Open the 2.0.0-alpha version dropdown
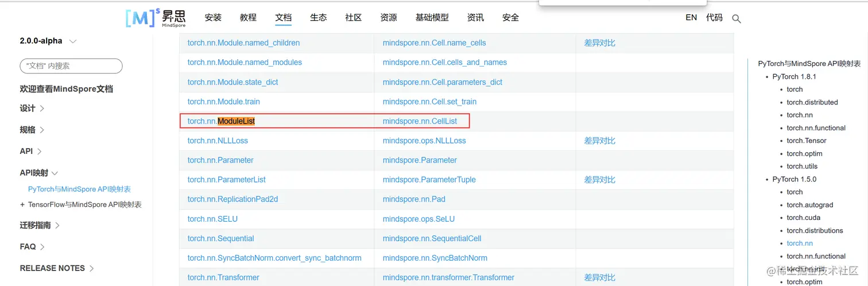 point(48,41)
